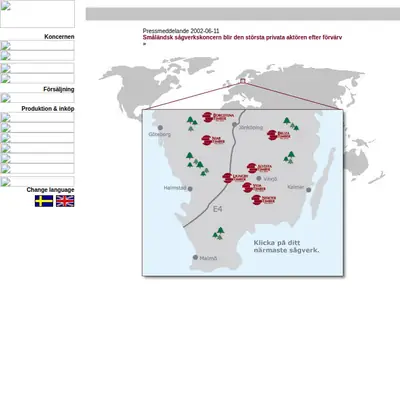Viewport: 400px width, 400px height.
Task: Select the Ljungby Timber sawmill on E4
Action: 235,178
